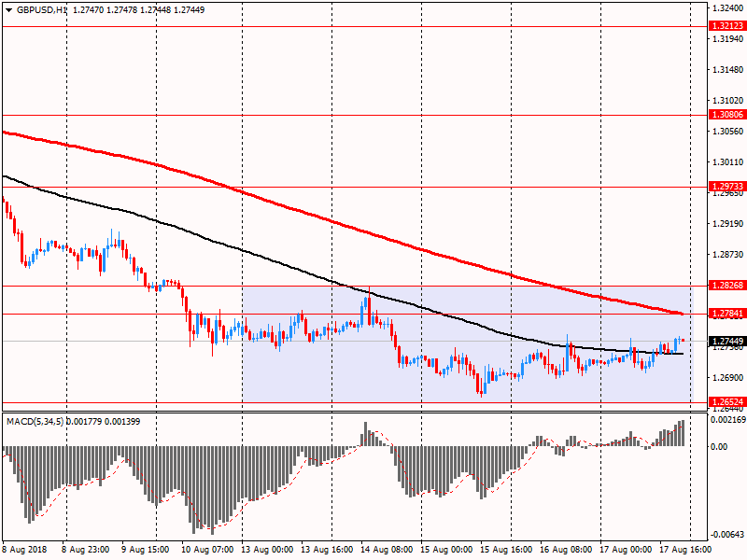Select the 1.32123 red price level label
Image resolution: width=747 pixels, height=560 pixels.
pyautogui.click(x=727, y=26)
